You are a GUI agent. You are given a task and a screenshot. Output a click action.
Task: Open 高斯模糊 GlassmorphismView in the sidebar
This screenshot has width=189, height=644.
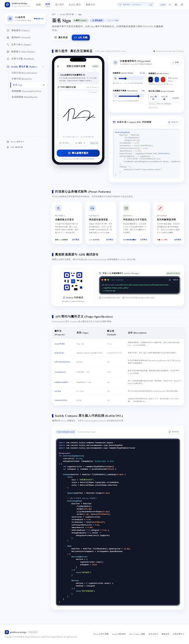point(27,91)
